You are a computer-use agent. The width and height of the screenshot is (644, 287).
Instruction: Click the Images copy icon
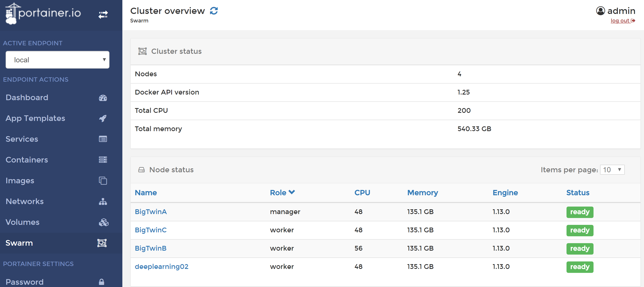pos(103,181)
